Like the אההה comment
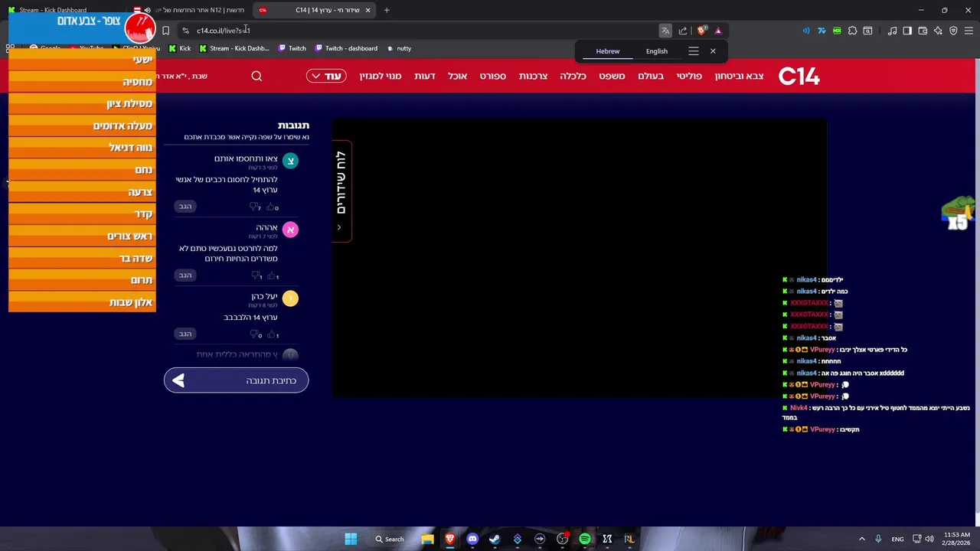 273,275
